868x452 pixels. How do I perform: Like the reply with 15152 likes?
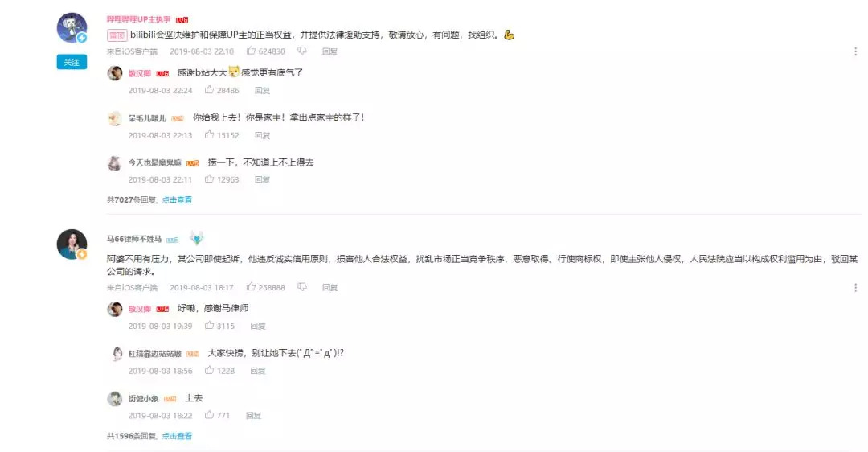(x=209, y=134)
